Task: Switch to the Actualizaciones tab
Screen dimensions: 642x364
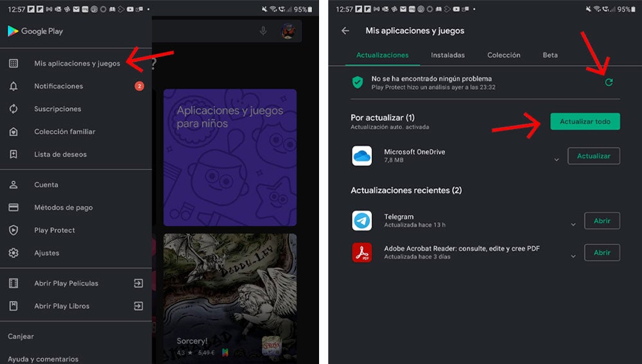Action: tap(383, 55)
